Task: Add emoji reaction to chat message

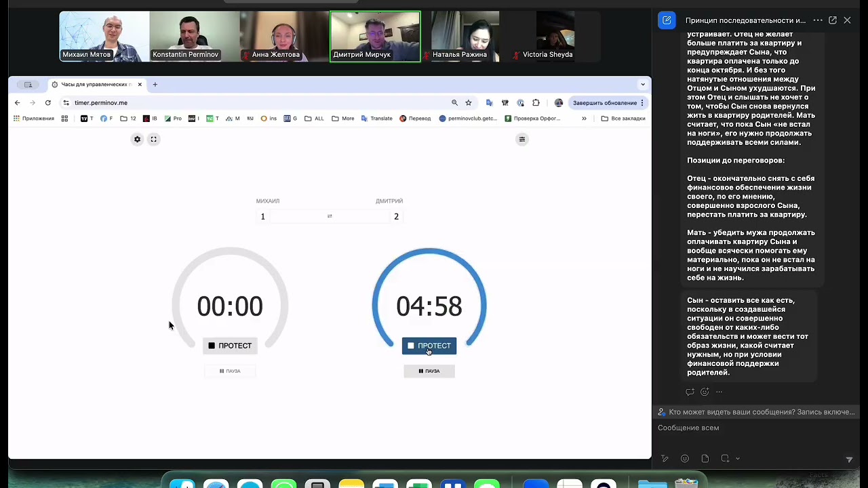Action: (705, 392)
